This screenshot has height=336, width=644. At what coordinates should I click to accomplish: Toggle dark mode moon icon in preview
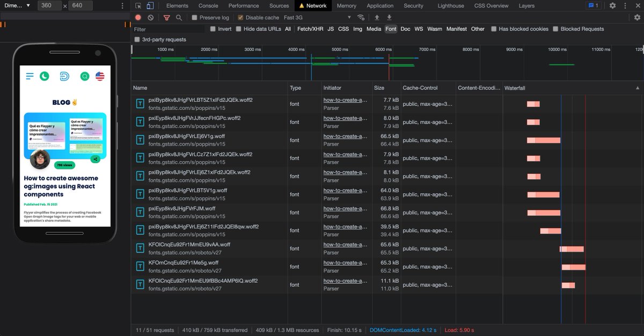(45, 76)
